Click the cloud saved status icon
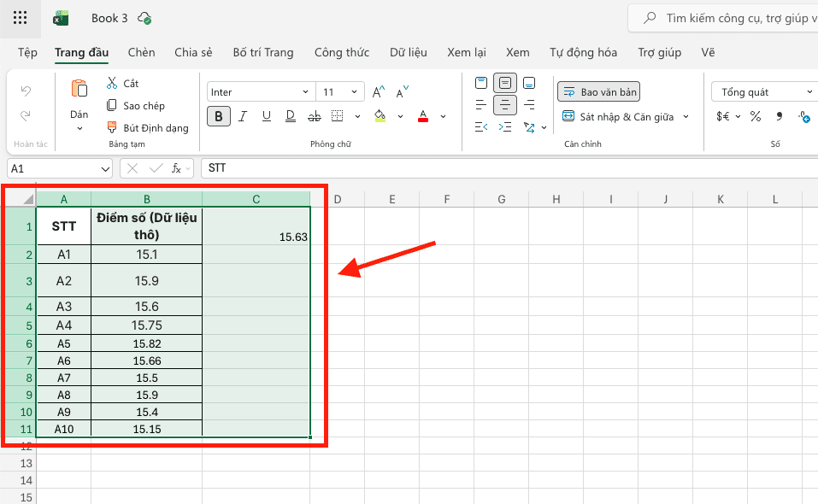The image size is (818, 504). (x=144, y=18)
